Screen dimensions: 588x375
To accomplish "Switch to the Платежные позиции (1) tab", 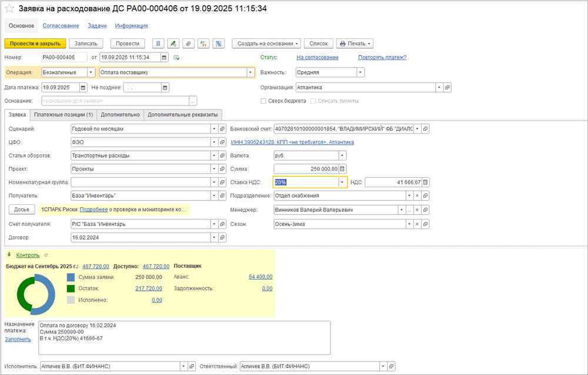I will click(64, 115).
